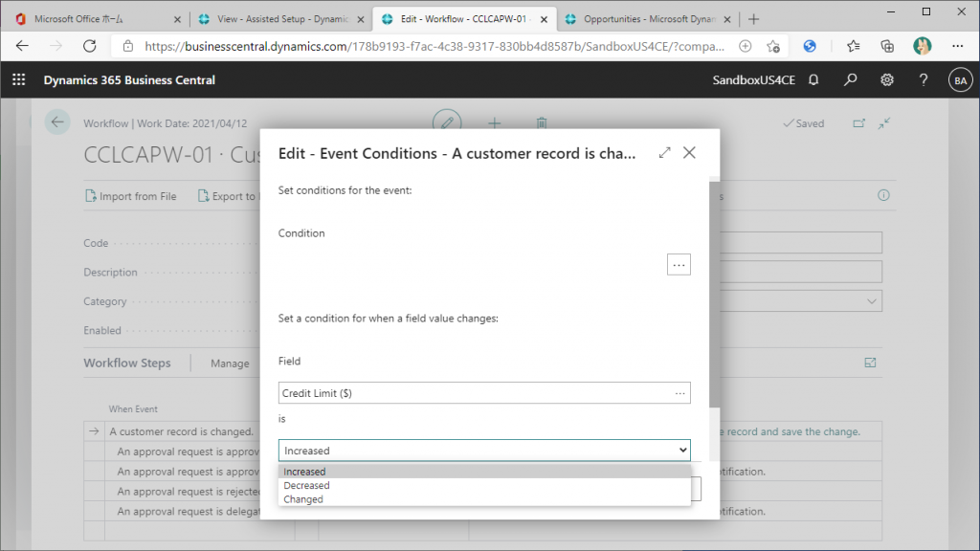Click 'An approval request is delegated' row
Screen dimensions: 980x551
189,512
